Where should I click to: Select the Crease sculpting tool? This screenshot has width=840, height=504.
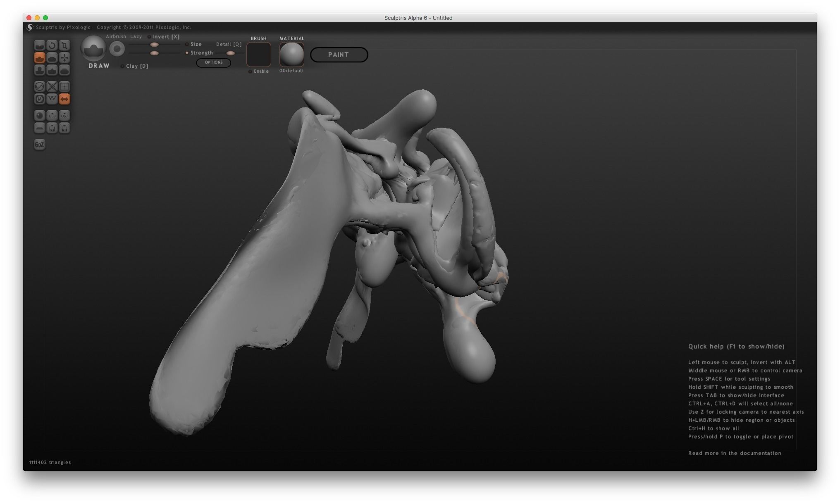39,45
